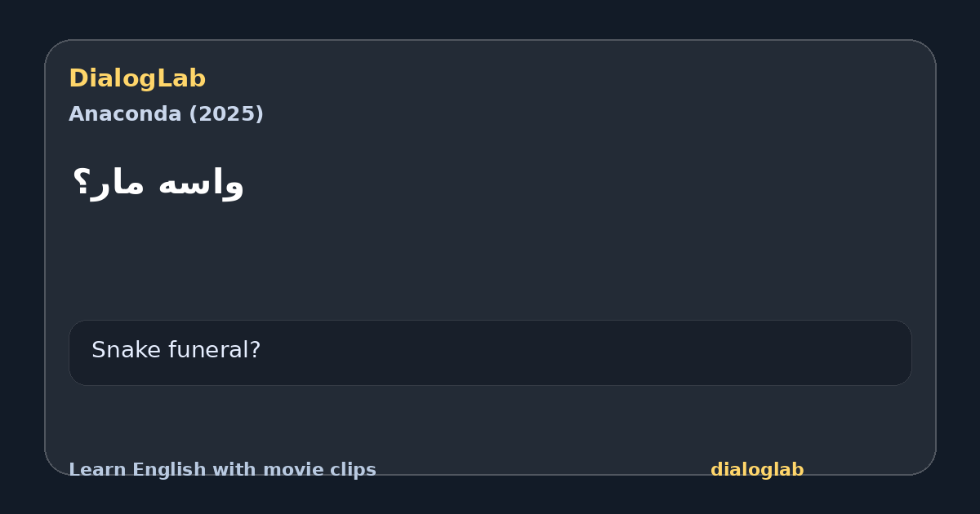Click the Snake funeral? translation box
Viewport: 980px width, 514px height.
(490, 352)
